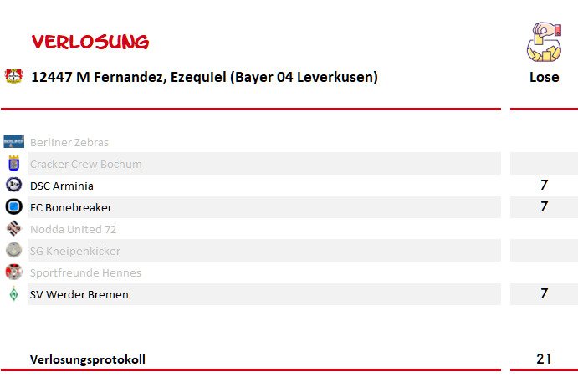Click the Berliner Zebras team logo

[13, 141]
